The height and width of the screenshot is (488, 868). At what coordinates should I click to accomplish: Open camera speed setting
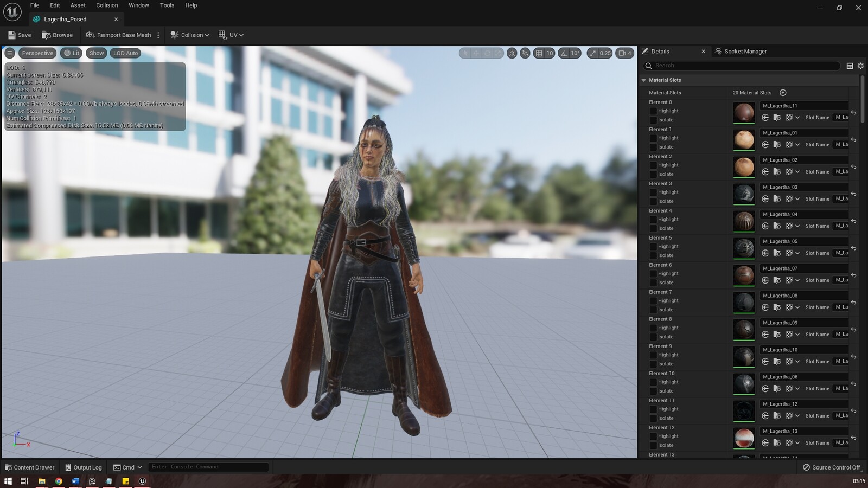click(x=625, y=53)
